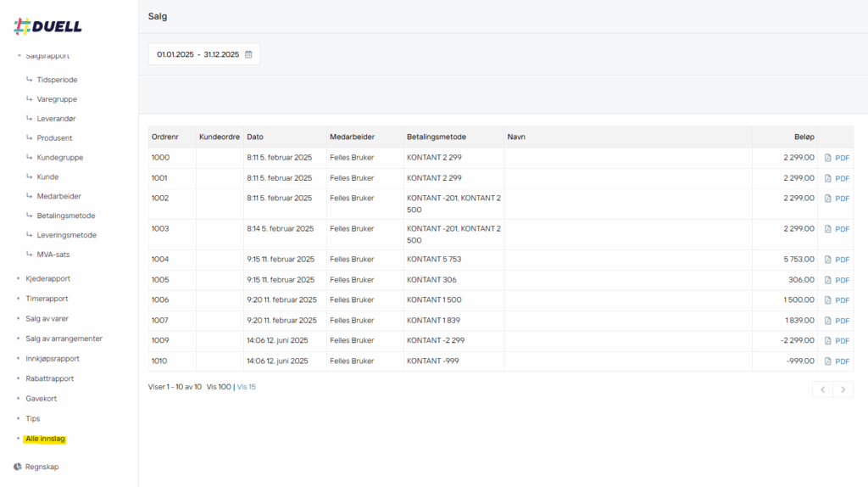Select Kjederapport menu item

47,278
